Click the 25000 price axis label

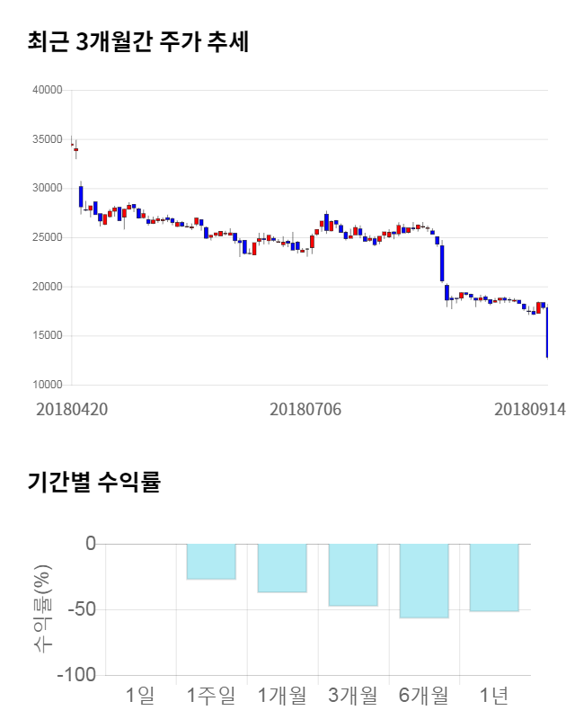point(46,238)
